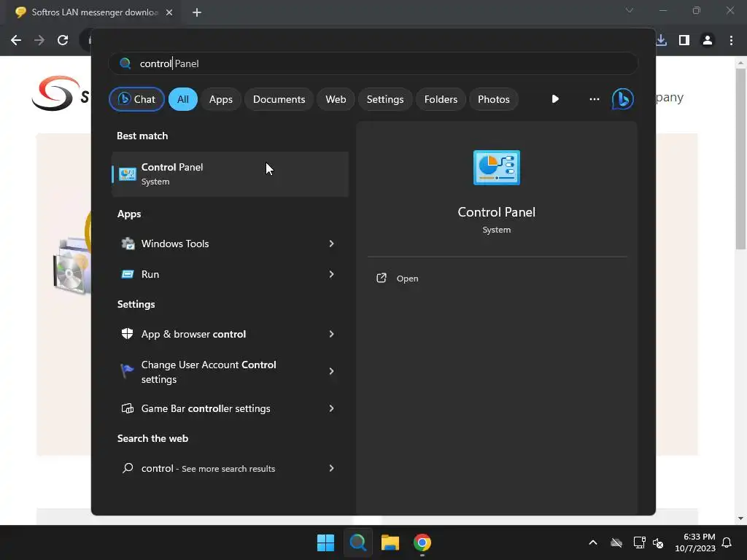Click the large Control Panel icon in preview

(496, 168)
